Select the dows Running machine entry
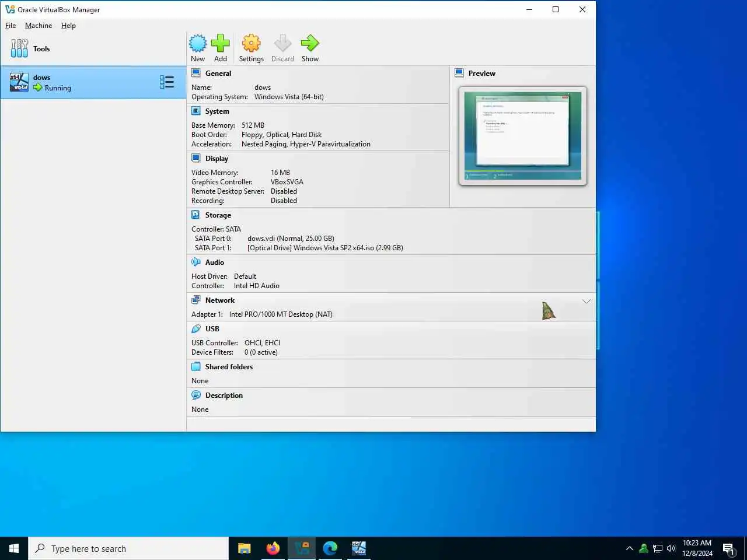 [x=93, y=82]
